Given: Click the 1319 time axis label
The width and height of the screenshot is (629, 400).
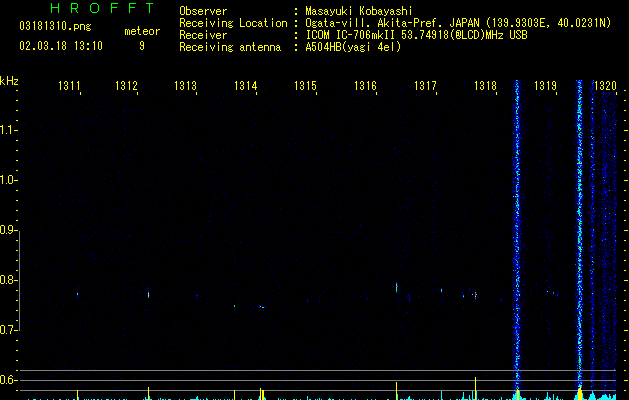Looking at the screenshot, I should [546, 86].
